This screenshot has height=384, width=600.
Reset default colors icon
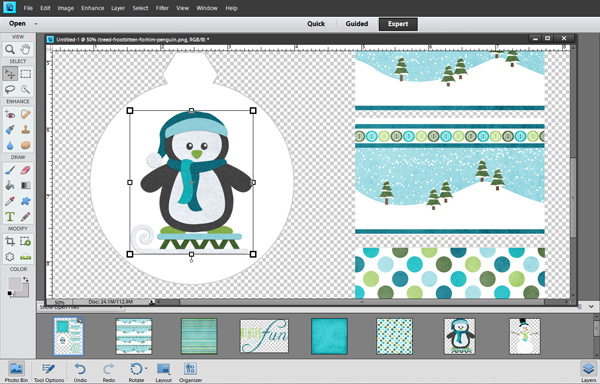pos(10,294)
